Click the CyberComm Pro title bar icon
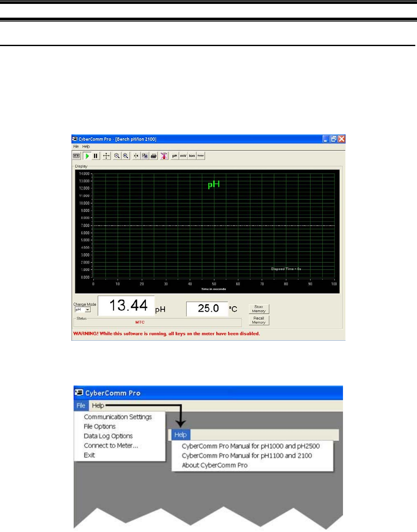Viewport: 417px width, 532px height. pos(75,139)
